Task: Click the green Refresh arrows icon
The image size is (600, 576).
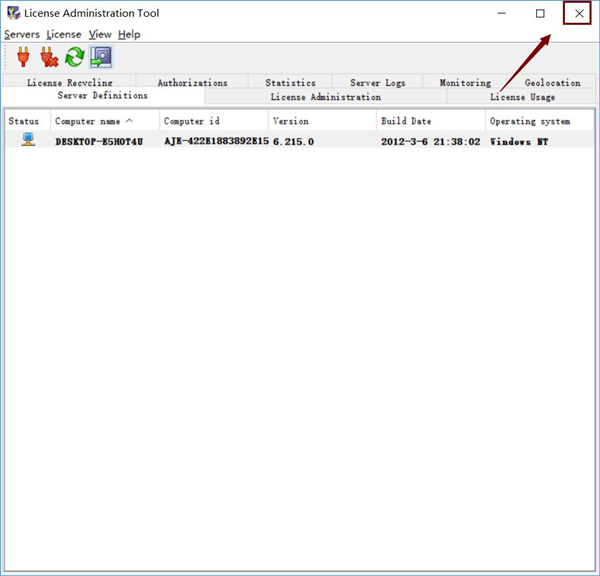Action: tap(75, 57)
